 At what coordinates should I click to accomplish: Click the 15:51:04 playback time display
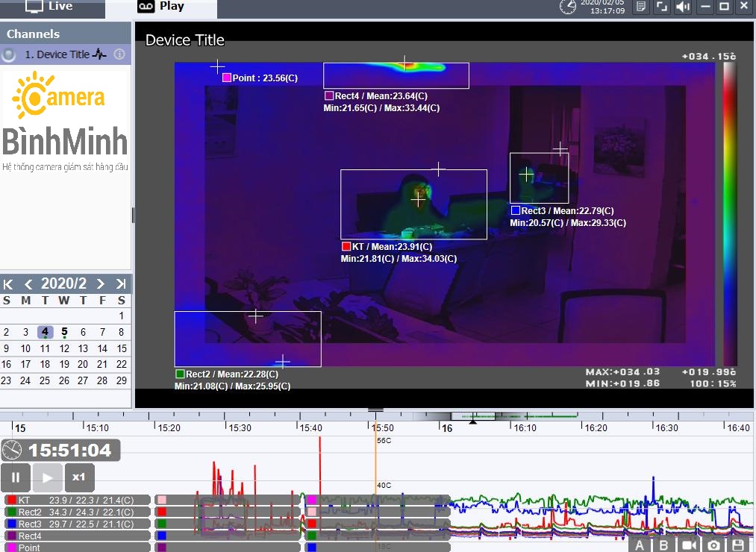[70, 451]
